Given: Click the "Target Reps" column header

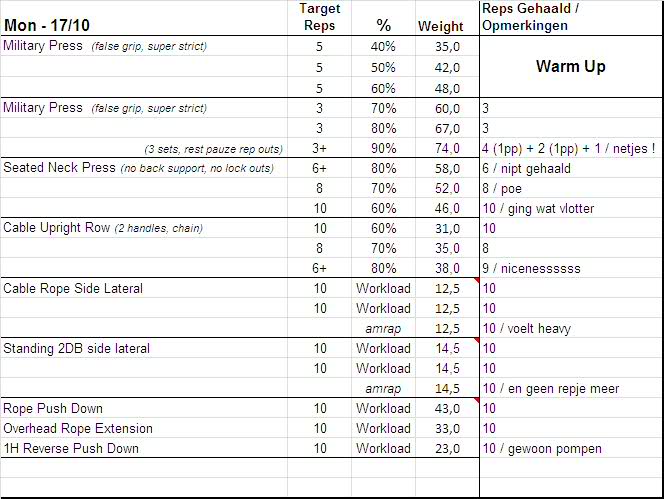Looking at the screenshot, I should click(319, 17).
